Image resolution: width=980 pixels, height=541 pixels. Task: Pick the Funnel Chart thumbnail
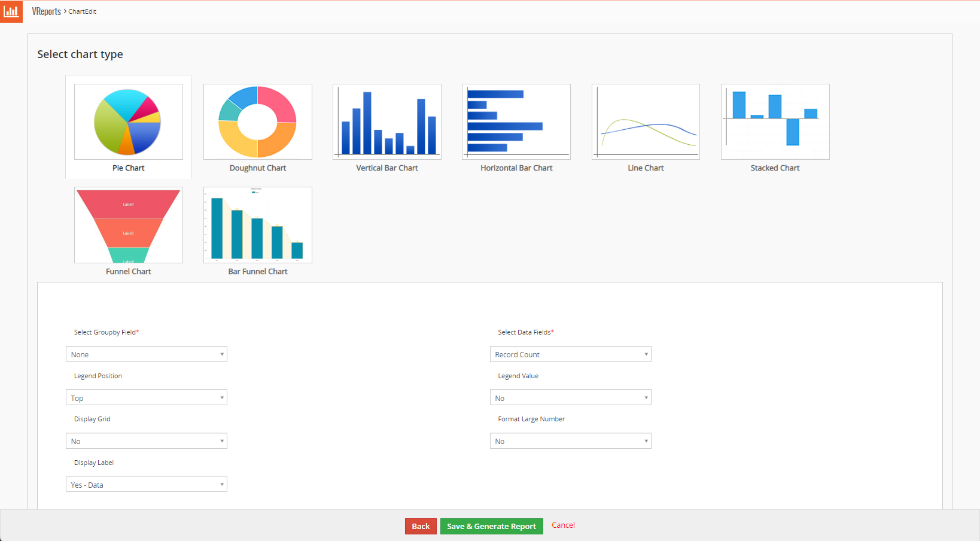pos(128,225)
